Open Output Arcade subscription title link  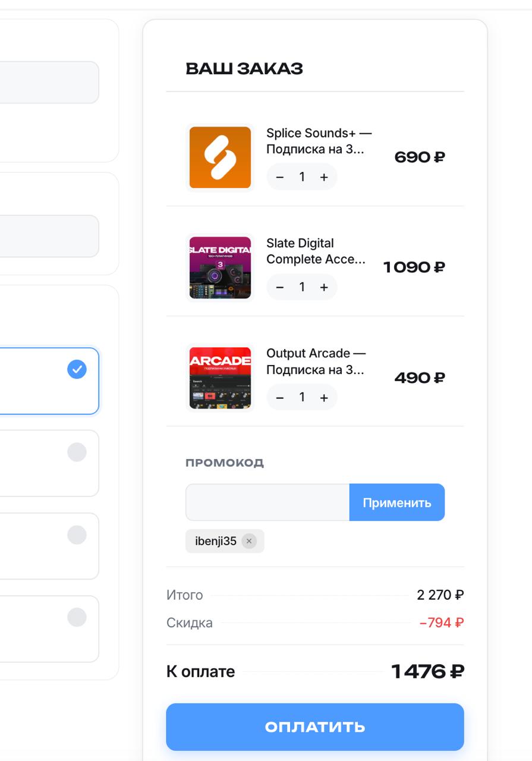pyautogui.click(x=316, y=361)
